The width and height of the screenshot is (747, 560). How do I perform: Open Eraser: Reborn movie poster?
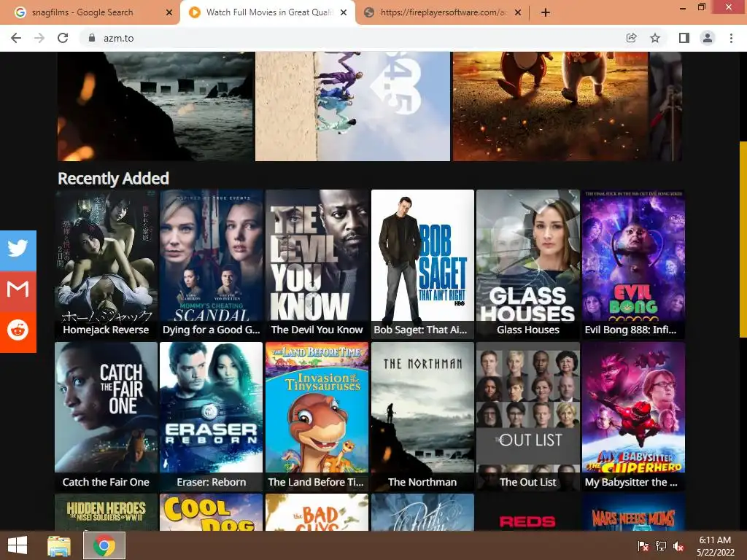coord(211,416)
